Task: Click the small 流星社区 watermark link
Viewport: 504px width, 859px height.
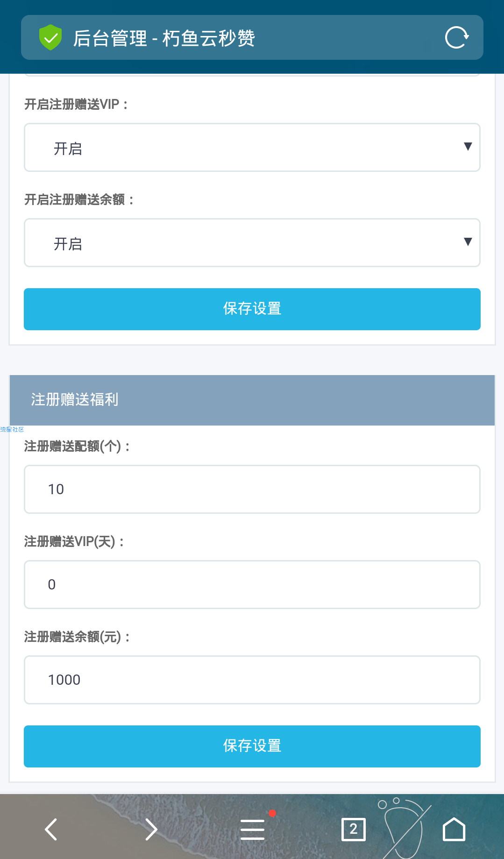Action: pos(12,429)
